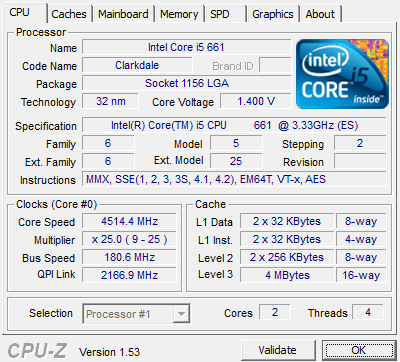Viewport: 400px width, 362px height.
Task: Click the Clarkdale code name value
Action: pyautogui.click(x=137, y=65)
